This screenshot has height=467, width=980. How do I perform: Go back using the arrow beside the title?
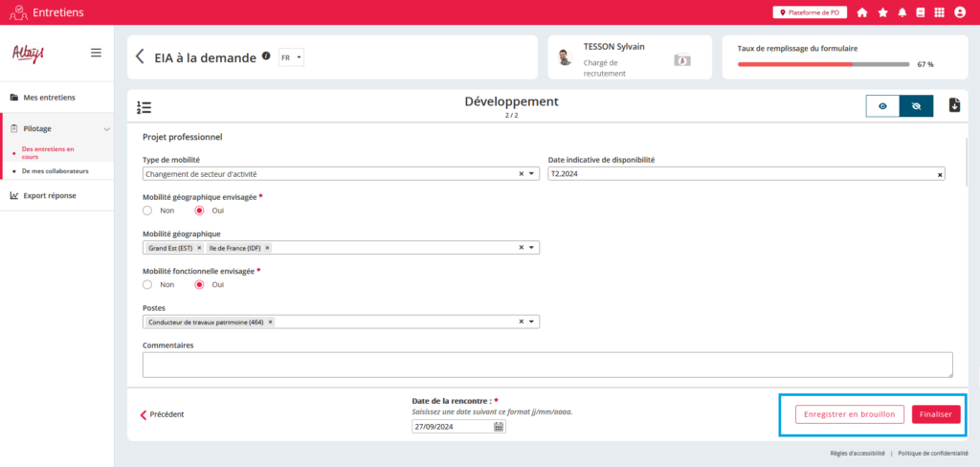pos(140,57)
